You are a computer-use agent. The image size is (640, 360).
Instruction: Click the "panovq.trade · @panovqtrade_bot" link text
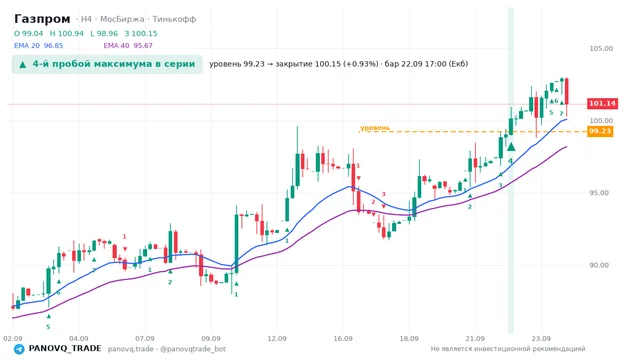(x=167, y=349)
